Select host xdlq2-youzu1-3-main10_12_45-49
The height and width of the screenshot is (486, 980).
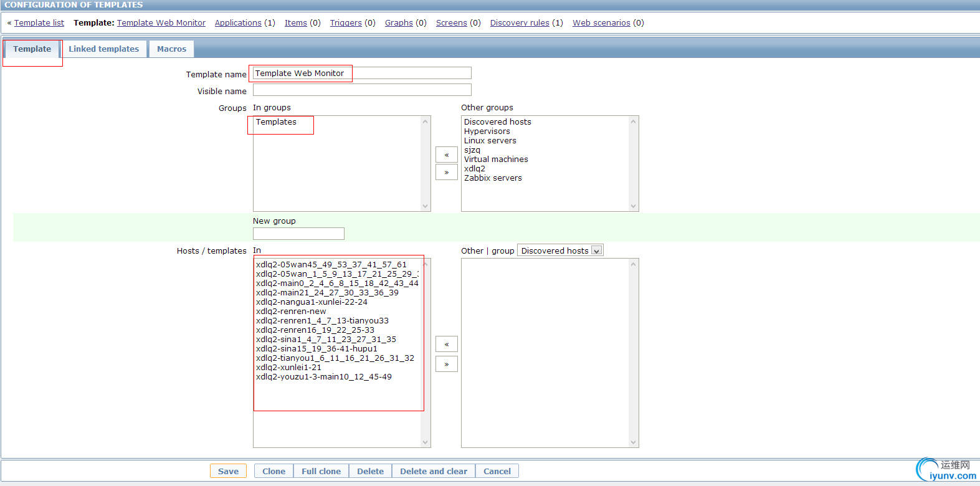(324, 377)
